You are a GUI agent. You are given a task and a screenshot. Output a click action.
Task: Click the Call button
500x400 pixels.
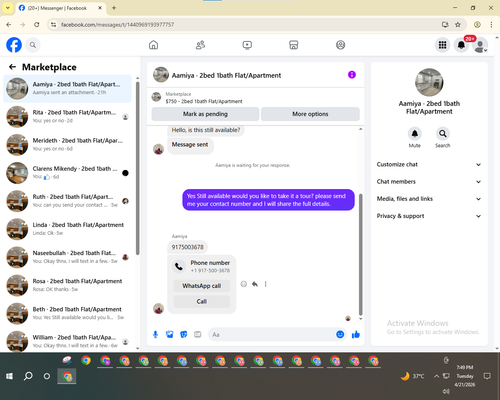(x=202, y=301)
